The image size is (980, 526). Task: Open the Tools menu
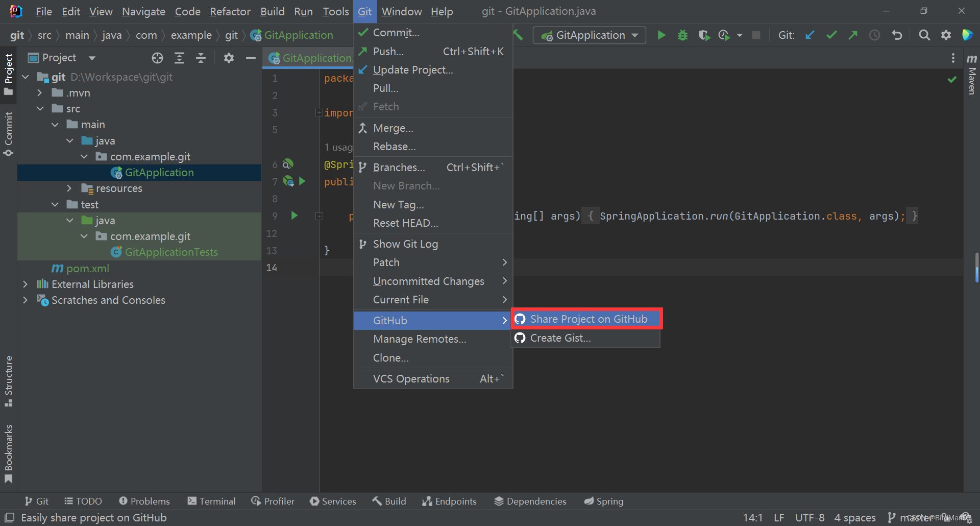click(335, 11)
